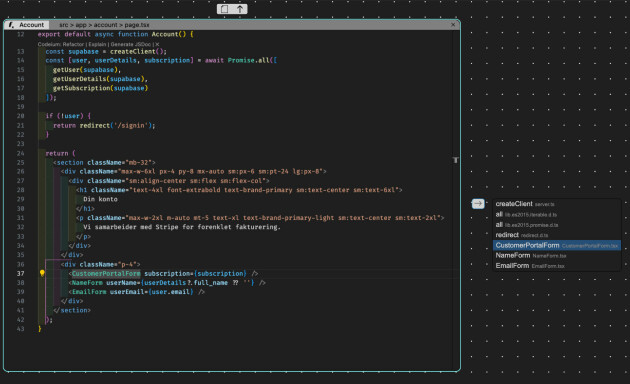Click the function icon beside Account tab
The width and height of the screenshot is (630, 384).
coord(11,25)
